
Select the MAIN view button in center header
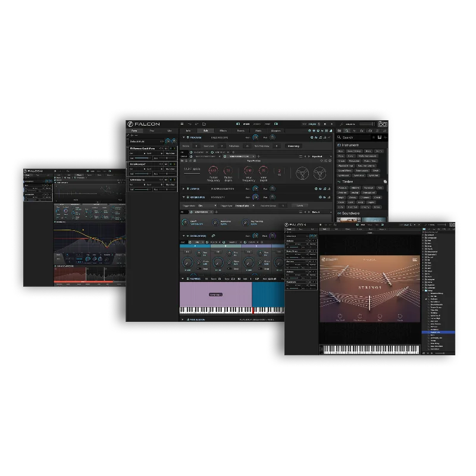pyautogui.click(x=246, y=124)
